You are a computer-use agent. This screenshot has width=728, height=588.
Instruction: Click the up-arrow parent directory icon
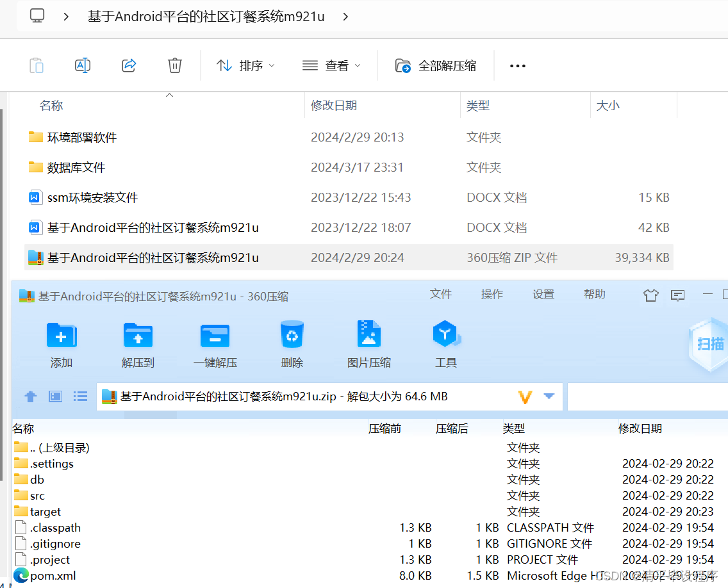tap(31, 396)
